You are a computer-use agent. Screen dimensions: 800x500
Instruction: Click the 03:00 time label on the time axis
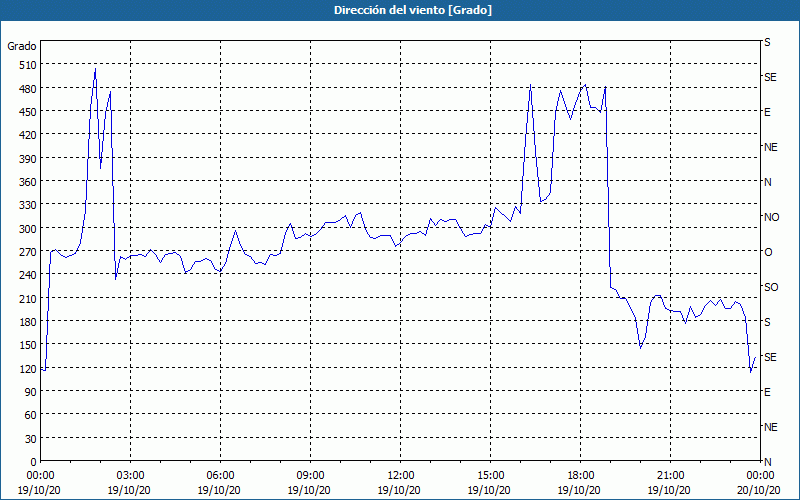130,476
